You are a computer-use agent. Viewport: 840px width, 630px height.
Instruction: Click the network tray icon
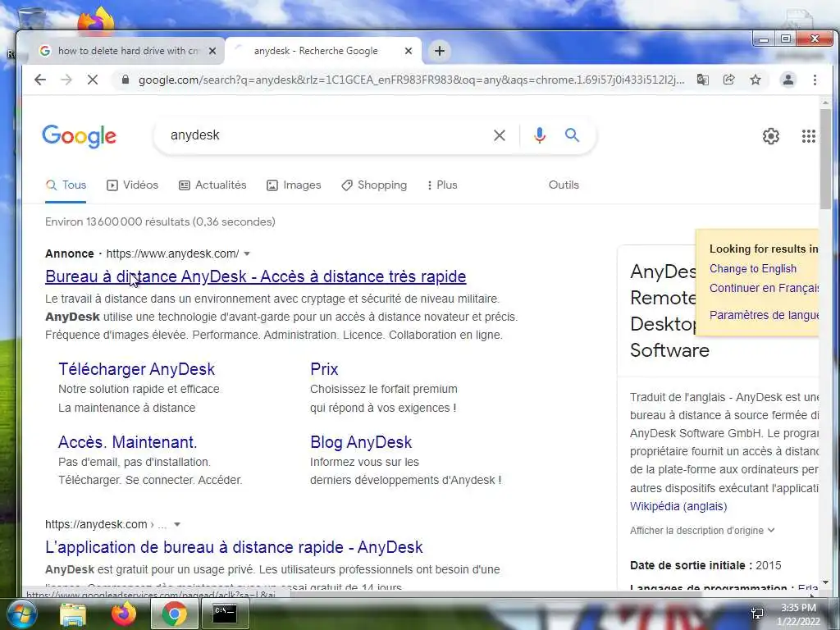click(757, 614)
